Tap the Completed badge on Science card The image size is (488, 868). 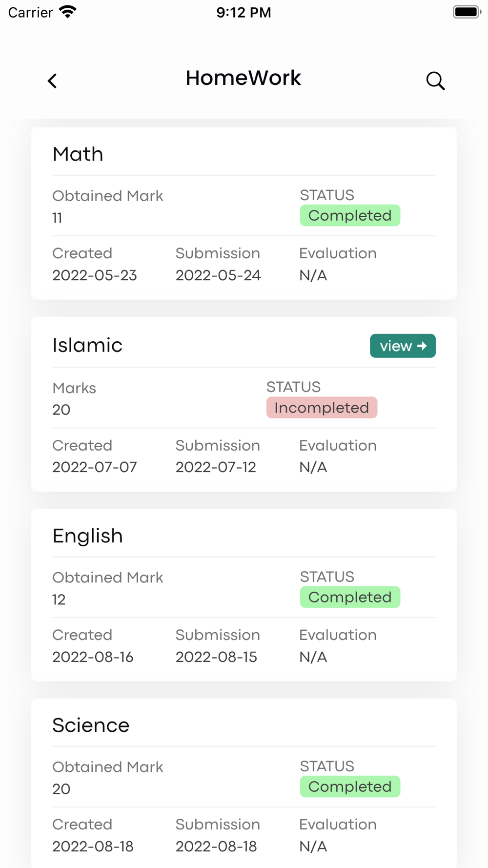[x=350, y=786]
